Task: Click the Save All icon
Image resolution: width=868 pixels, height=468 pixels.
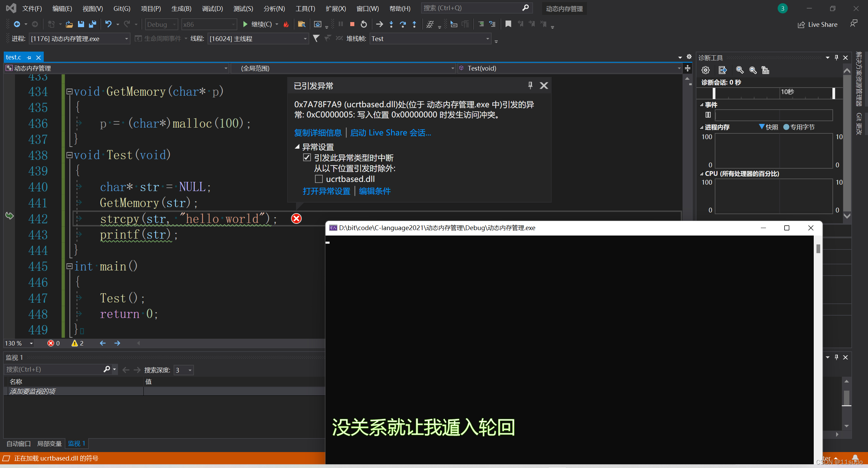Action: click(92, 24)
